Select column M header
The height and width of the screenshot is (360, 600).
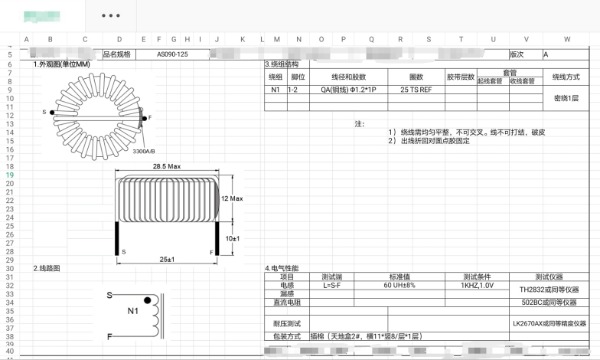pos(277,39)
